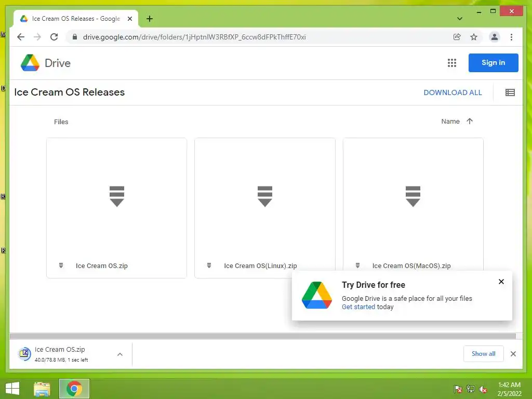Viewport: 532px width, 399px height.
Task: Open the taskbar clock and date
Action: click(x=509, y=389)
